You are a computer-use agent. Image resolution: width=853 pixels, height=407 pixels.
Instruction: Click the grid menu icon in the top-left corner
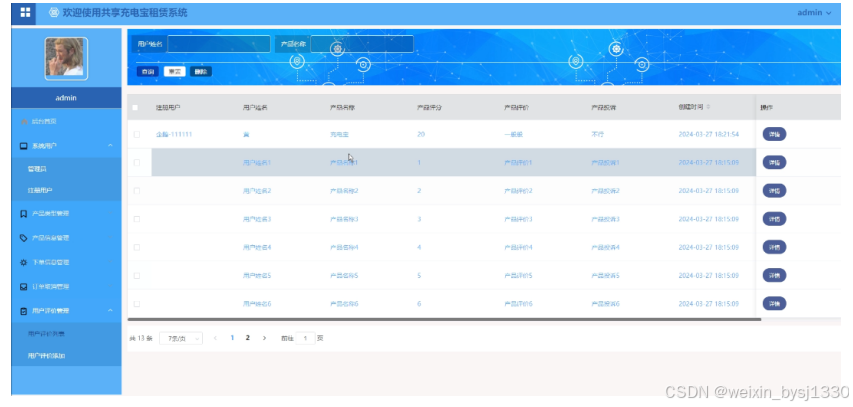click(25, 13)
